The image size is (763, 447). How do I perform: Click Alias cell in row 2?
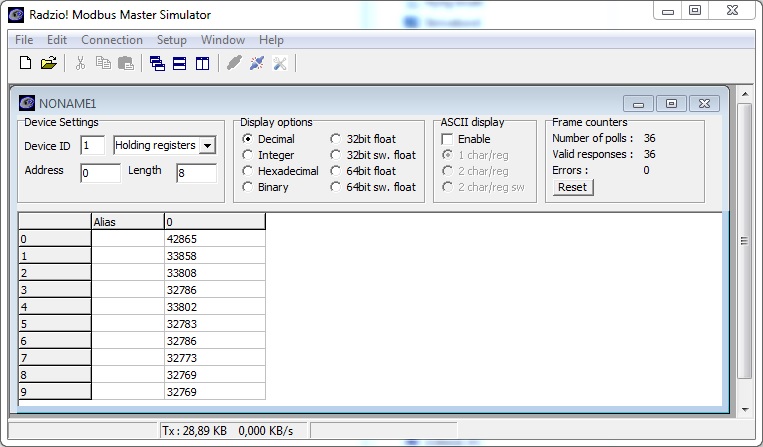coord(127,273)
